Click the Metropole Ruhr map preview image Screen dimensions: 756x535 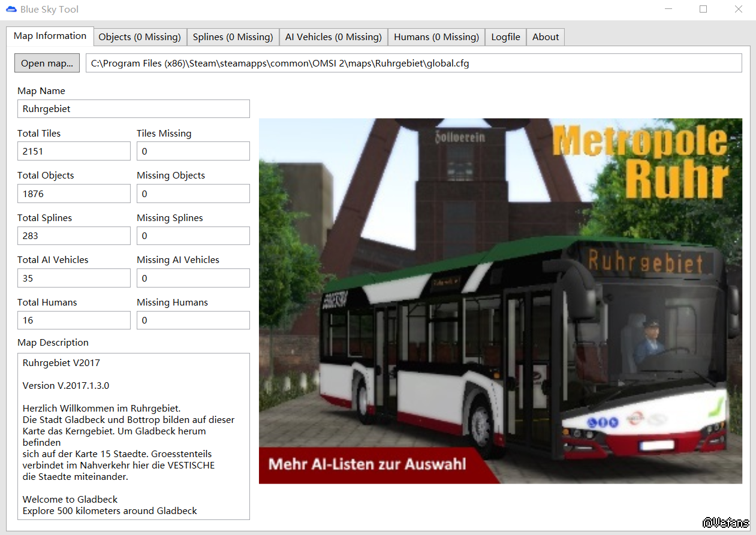pyautogui.click(x=501, y=301)
